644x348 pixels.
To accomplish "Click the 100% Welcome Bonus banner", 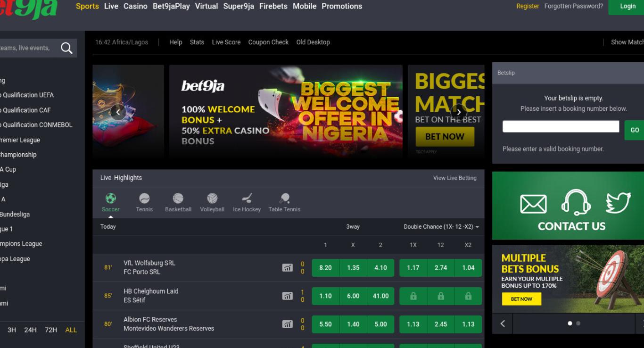I will (286, 111).
